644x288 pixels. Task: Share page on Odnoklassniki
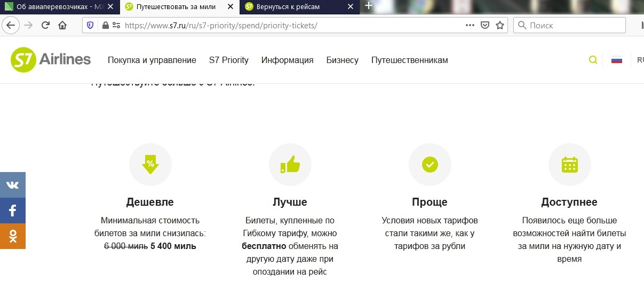(x=13, y=236)
